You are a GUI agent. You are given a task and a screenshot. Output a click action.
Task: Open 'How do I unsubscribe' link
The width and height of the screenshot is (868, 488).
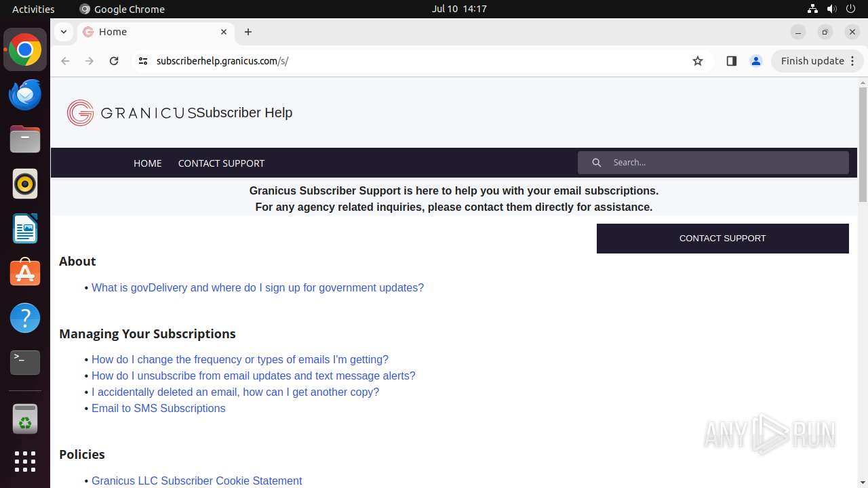(254, 376)
